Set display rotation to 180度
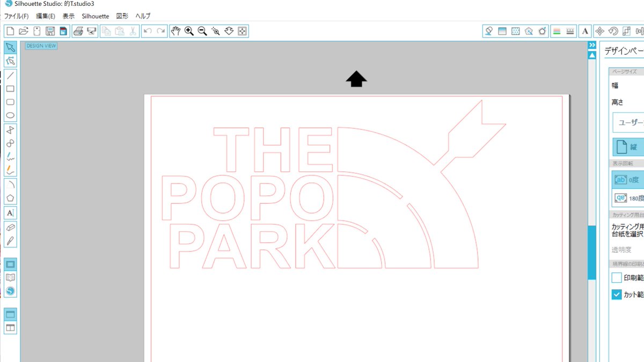This screenshot has height=362, width=644. [628, 198]
